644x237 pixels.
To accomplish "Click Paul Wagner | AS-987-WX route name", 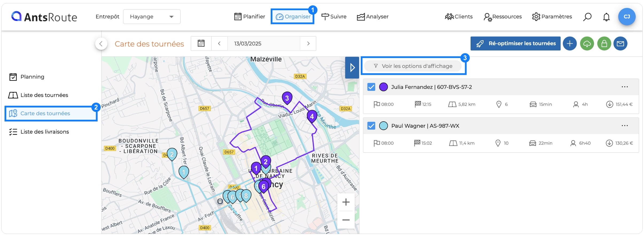I will pos(425,126).
